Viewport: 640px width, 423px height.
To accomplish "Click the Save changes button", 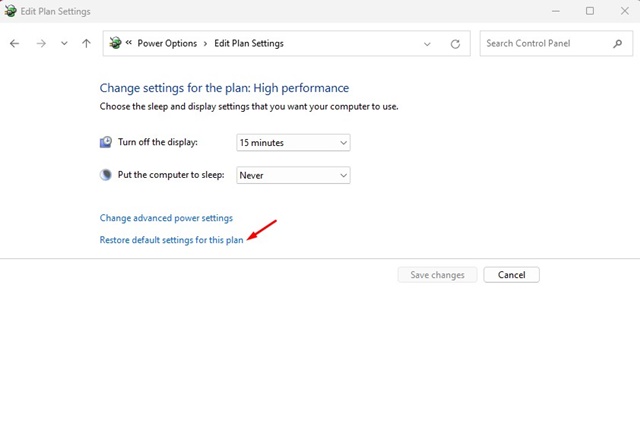I will click(x=437, y=275).
